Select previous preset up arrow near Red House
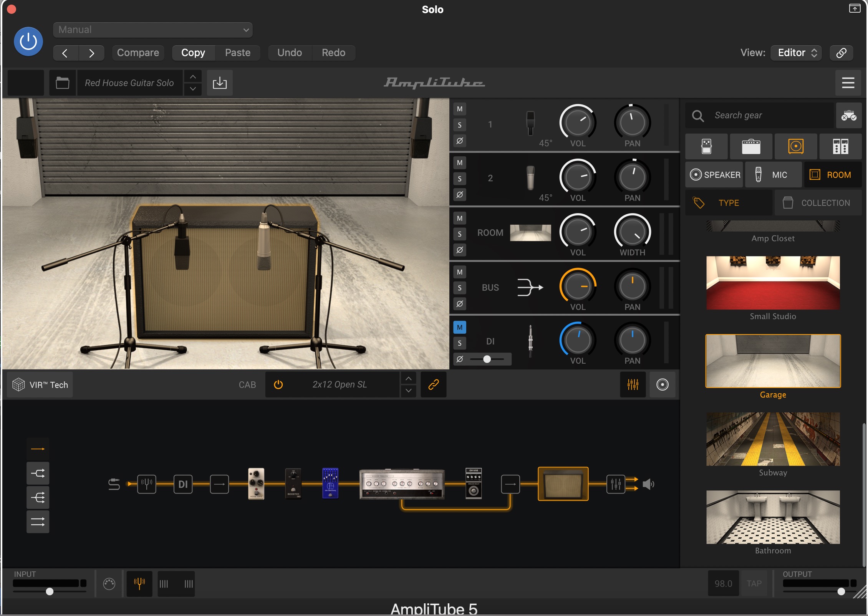868x616 pixels. (x=193, y=77)
